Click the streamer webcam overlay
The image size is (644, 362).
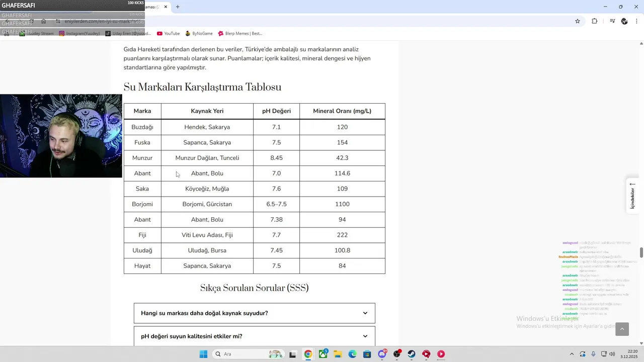(61, 136)
